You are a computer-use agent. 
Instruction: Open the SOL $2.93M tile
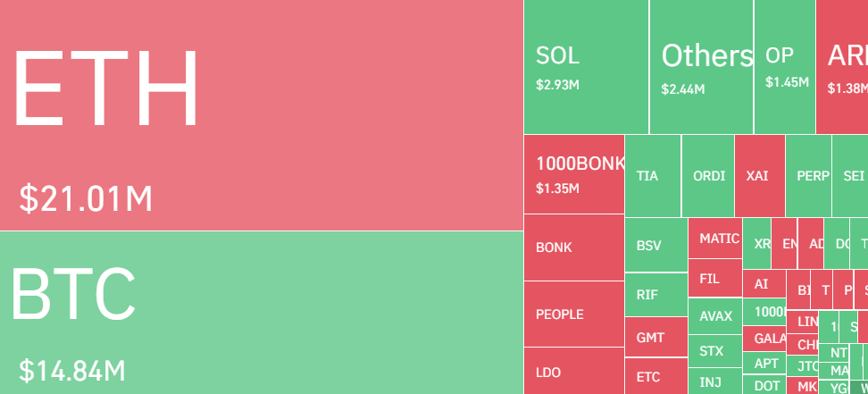tap(585, 67)
